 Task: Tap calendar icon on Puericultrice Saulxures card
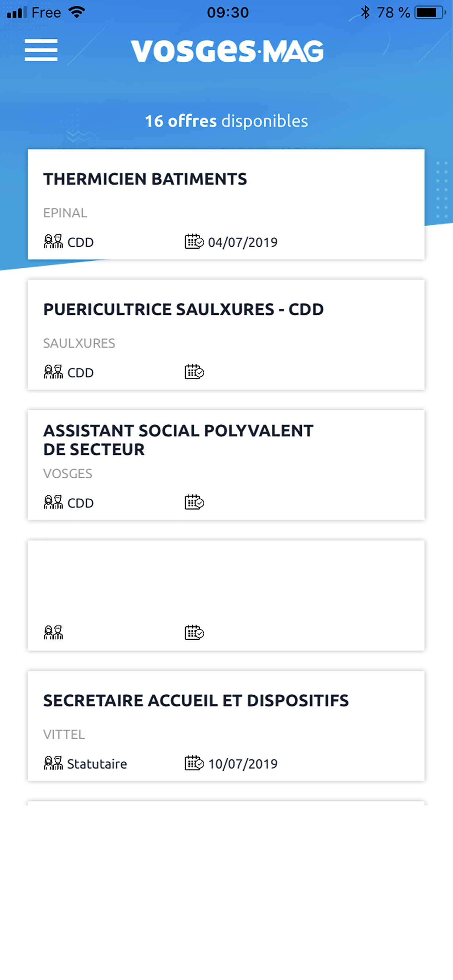pyautogui.click(x=194, y=372)
